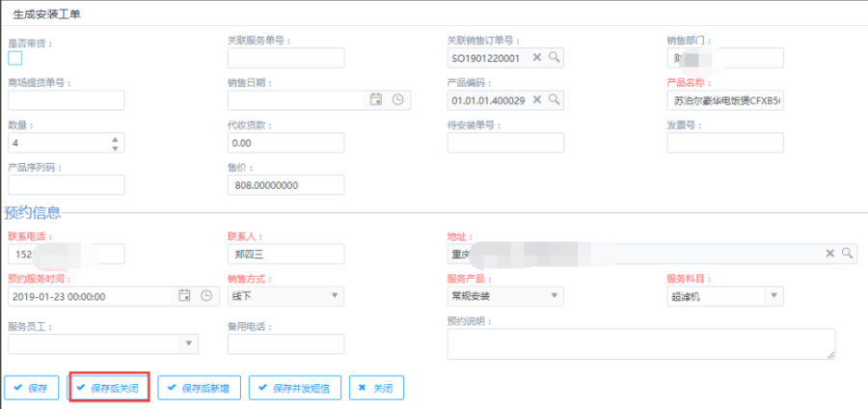Open the 服务产品 dropdown list

pos(555,296)
